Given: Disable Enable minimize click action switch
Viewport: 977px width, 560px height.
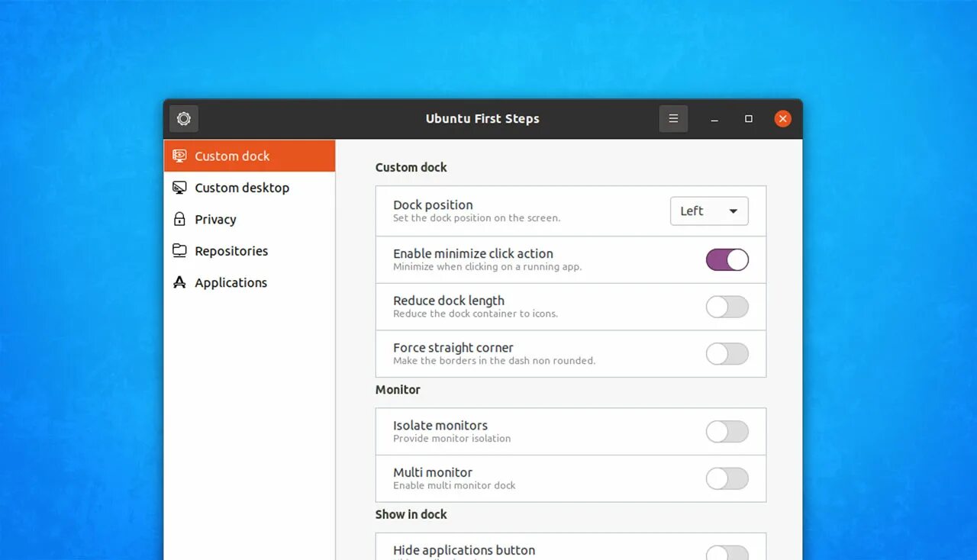Looking at the screenshot, I should (727, 260).
